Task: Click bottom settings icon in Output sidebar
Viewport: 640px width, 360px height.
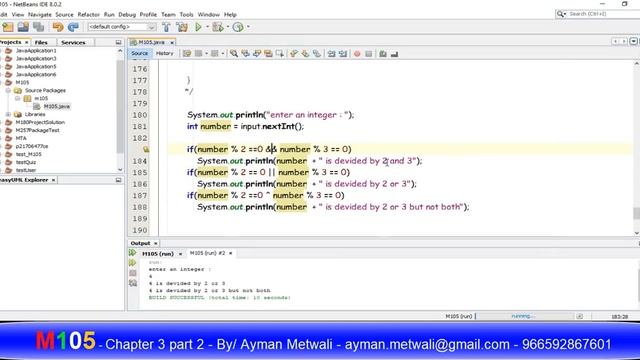Action: click(133, 283)
